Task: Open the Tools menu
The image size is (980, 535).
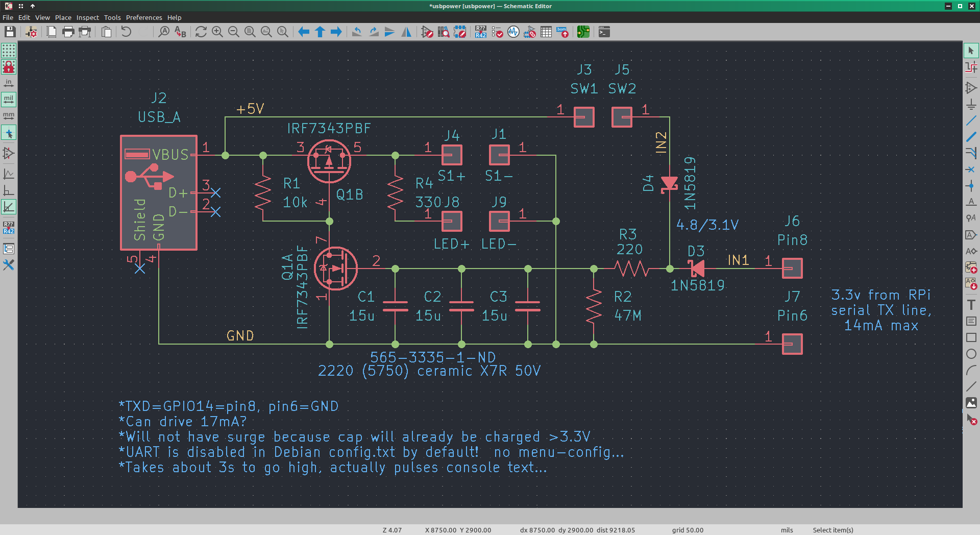Action: (112, 17)
